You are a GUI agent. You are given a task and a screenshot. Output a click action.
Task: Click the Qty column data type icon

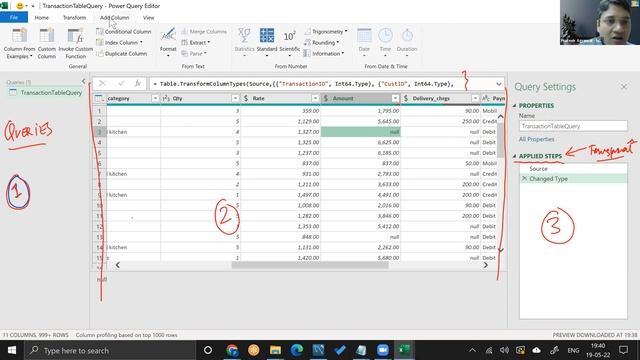tap(166, 98)
